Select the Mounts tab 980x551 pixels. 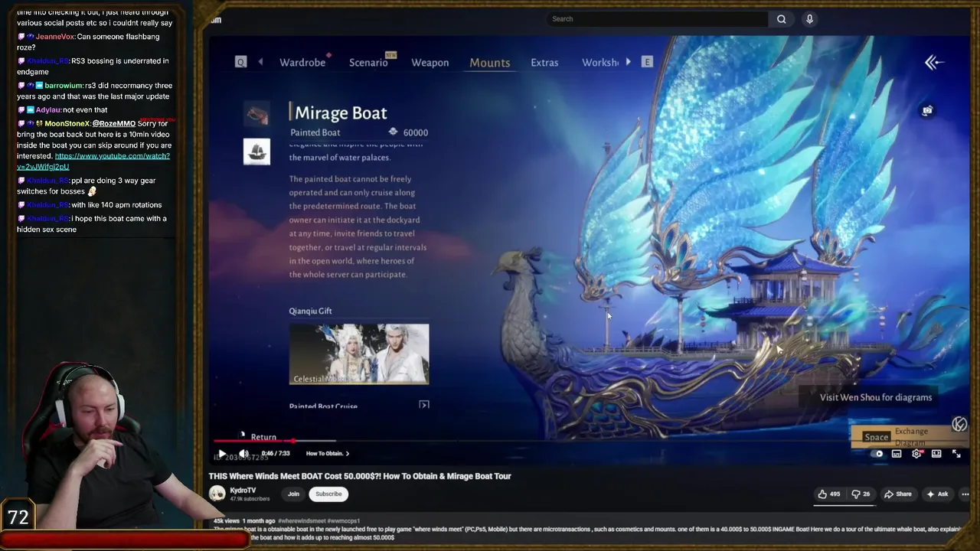490,62
